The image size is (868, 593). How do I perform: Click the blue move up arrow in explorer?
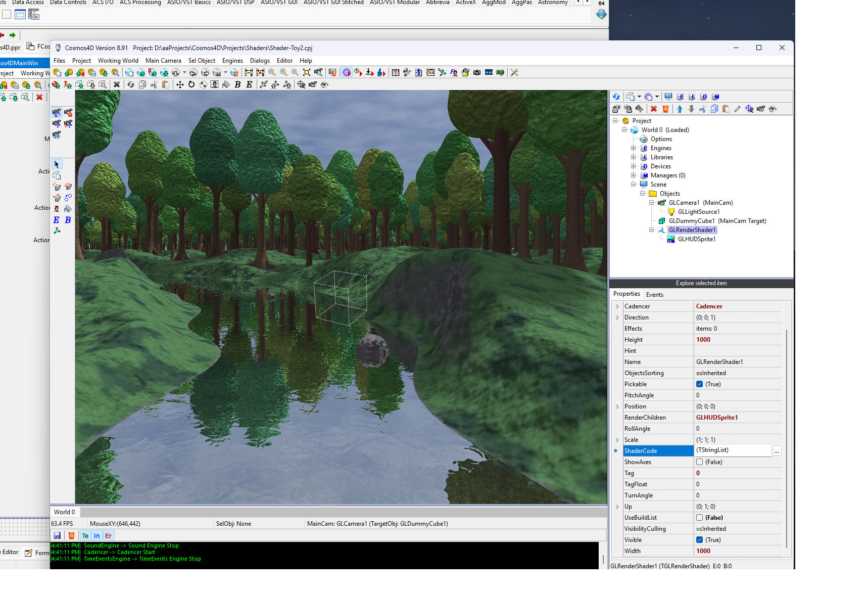tap(680, 109)
